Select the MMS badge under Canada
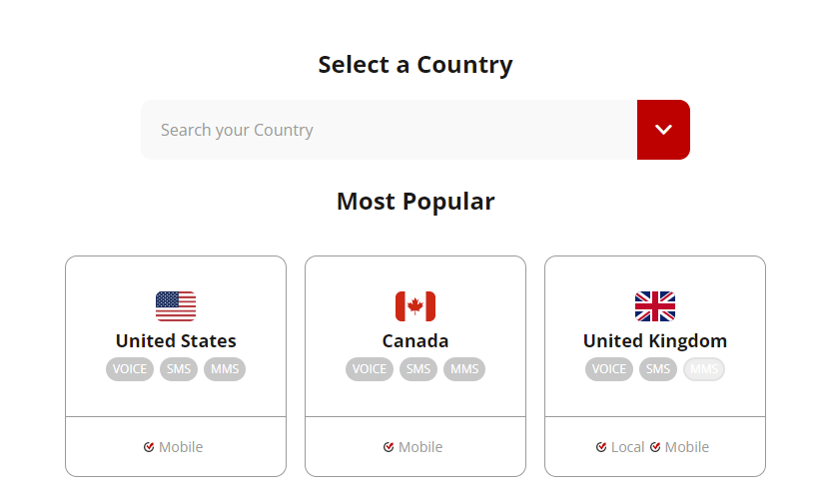Image resolution: width=818 pixels, height=504 pixels. (464, 369)
